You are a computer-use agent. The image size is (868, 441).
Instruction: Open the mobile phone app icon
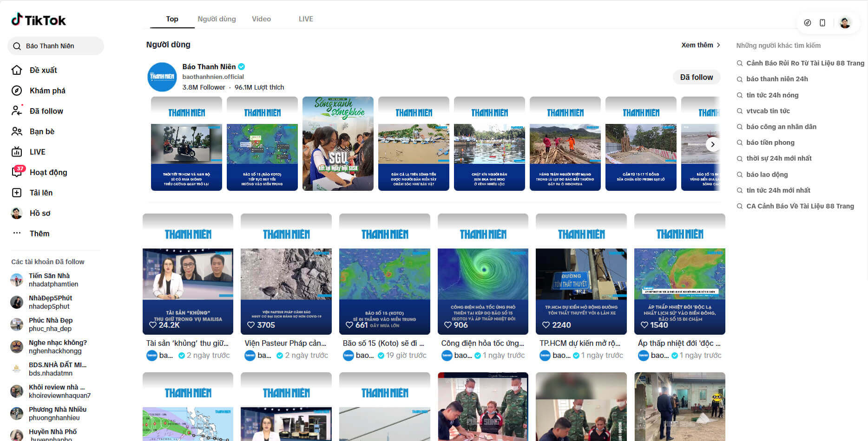(x=822, y=23)
